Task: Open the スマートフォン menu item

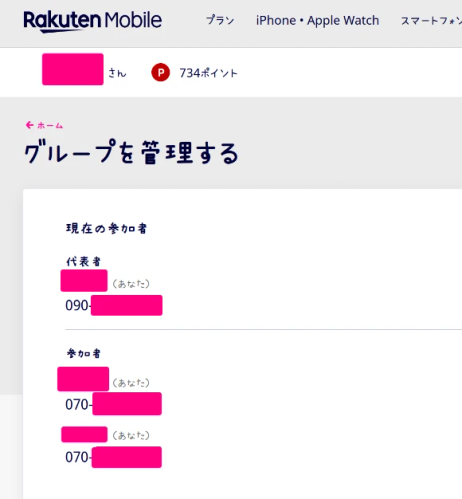Action: [x=431, y=21]
